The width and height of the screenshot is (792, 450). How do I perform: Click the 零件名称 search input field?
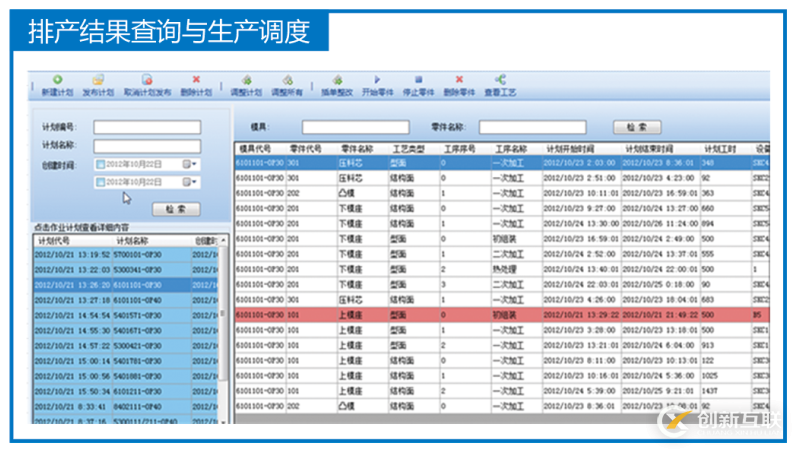click(532, 127)
